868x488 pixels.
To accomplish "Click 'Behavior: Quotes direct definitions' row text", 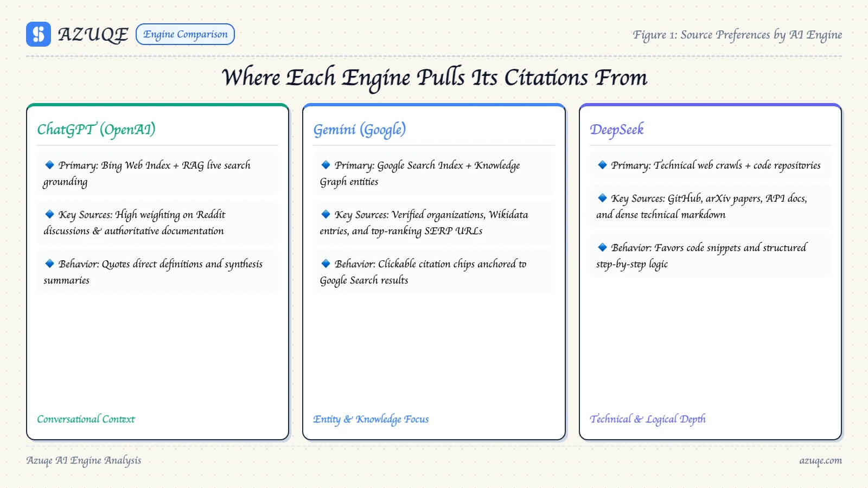I will (157, 272).
